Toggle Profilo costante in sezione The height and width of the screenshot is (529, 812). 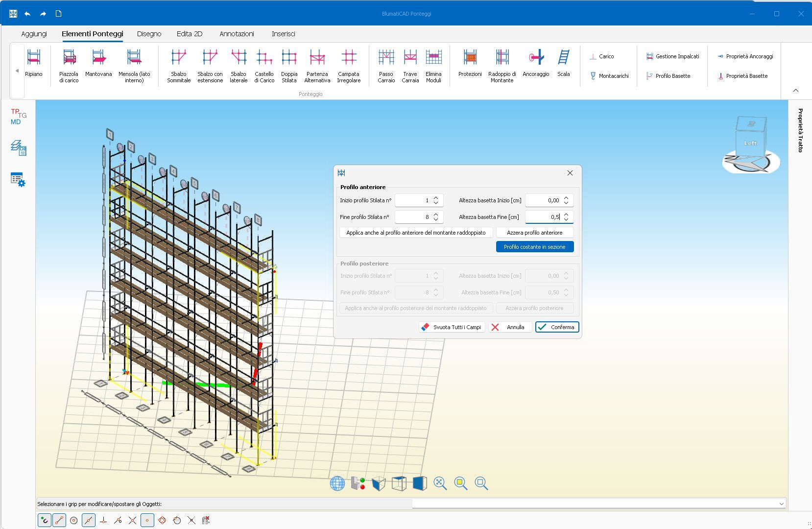point(534,247)
